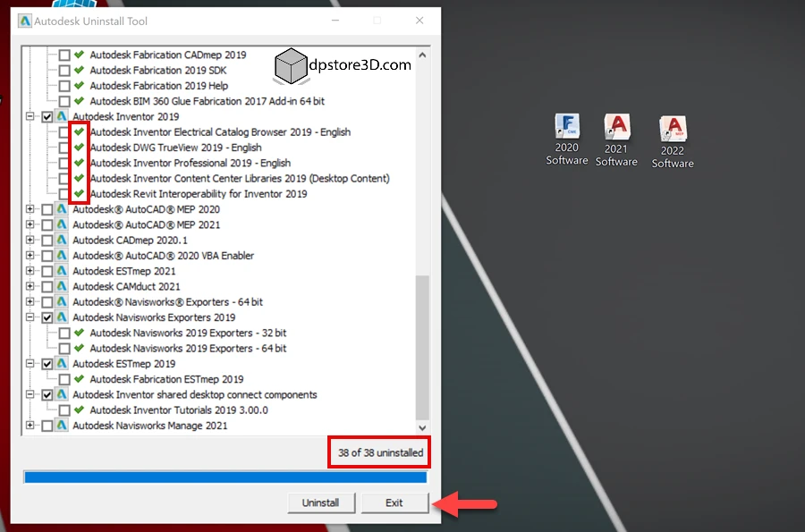Expand the AutoCAD MEP 2020 node
Viewport: 805px width, 532px height.
[x=30, y=209]
